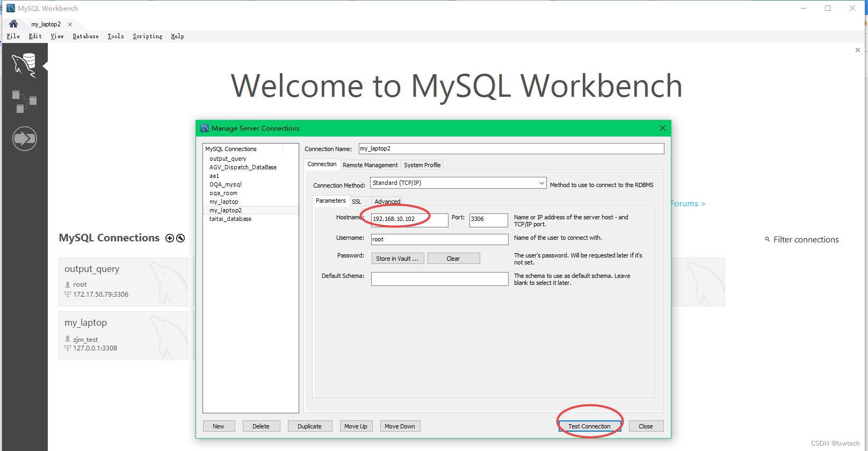Click the Move Down button
The height and width of the screenshot is (451, 868).
coord(400,426)
